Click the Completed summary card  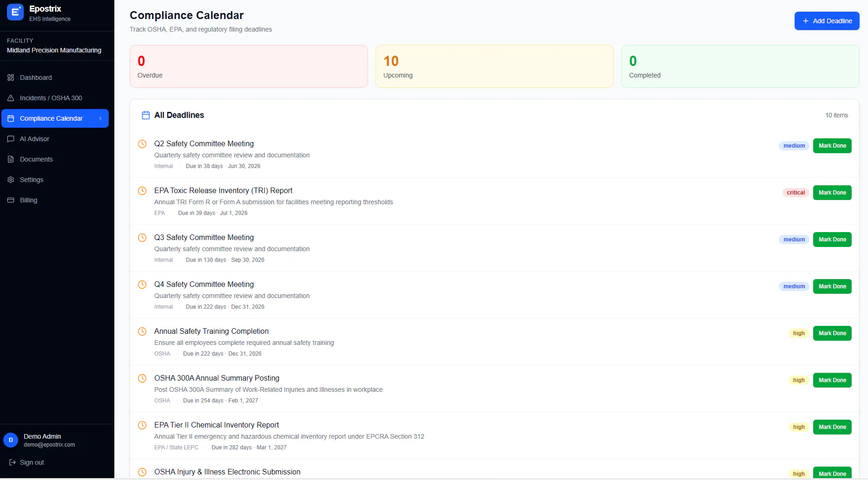pyautogui.click(x=740, y=66)
